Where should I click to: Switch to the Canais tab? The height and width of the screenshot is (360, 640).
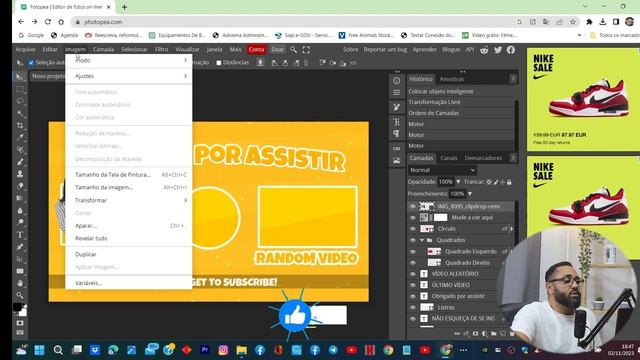pos(449,158)
